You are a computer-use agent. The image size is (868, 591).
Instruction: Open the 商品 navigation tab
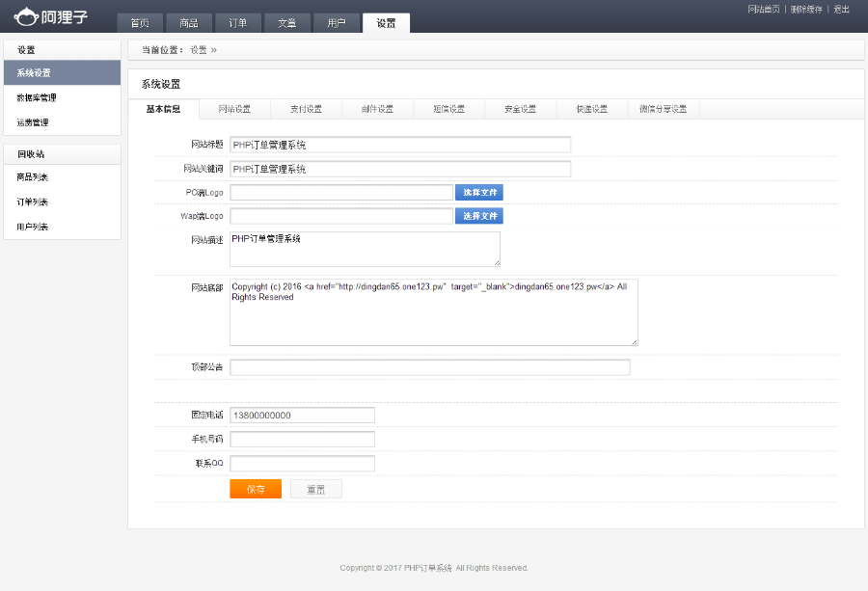click(189, 23)
